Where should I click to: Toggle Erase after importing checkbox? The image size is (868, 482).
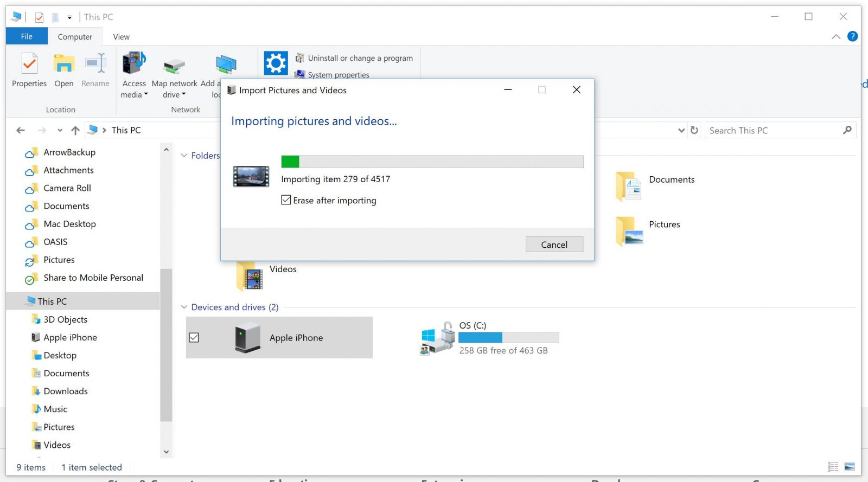point(286,200)
